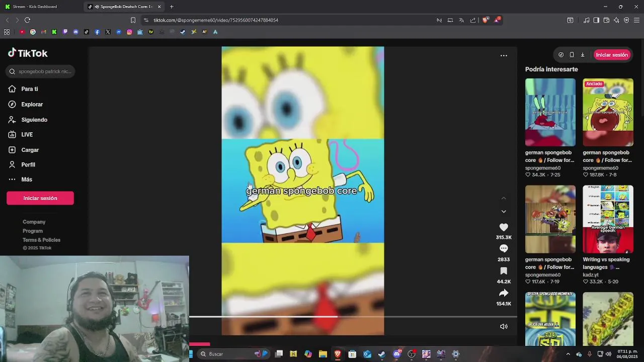
Task: Open a new browser tab
Action: pos(172,7)
